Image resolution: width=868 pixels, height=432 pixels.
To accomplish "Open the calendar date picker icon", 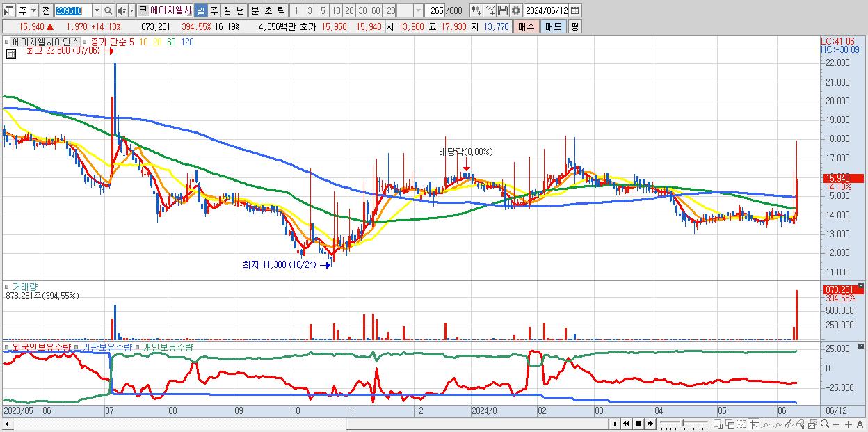I will click(x=574, y=10).
